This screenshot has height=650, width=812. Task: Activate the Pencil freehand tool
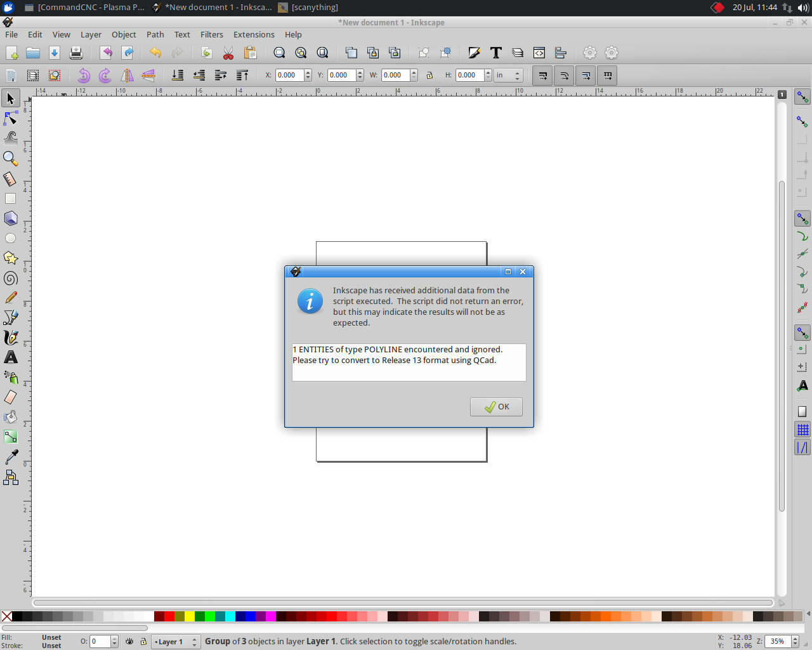pyautogui.click(x=11, y=298)
